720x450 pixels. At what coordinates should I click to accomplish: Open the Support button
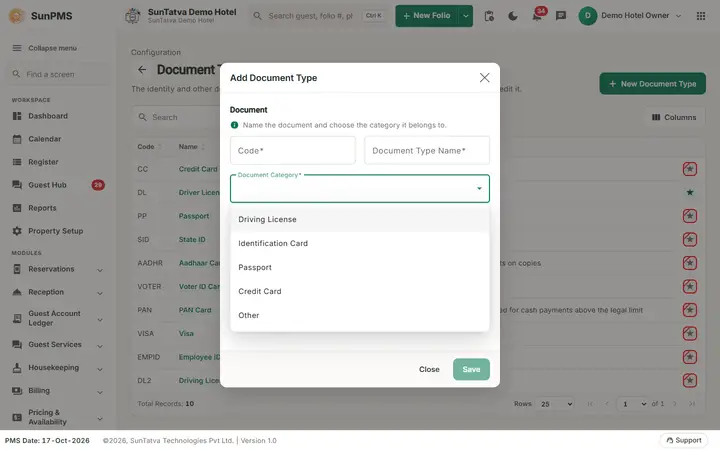(684, 440)
